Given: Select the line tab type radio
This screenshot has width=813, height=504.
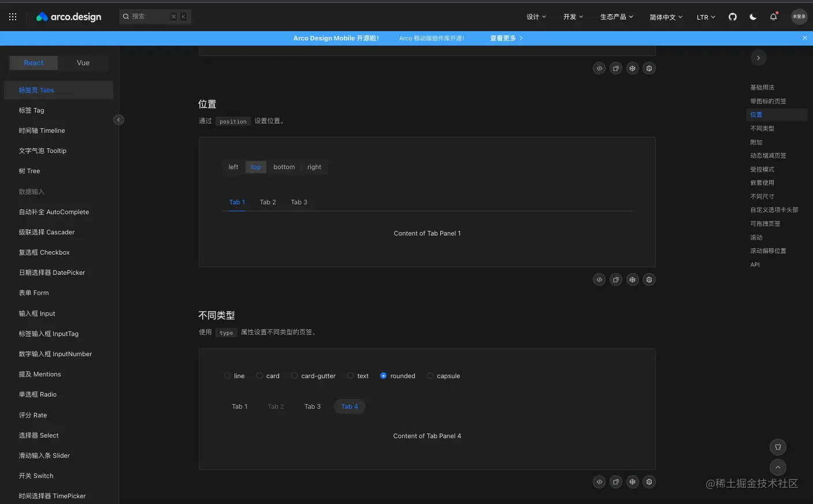Looking at the screenshot, I should tap(228, 376).
